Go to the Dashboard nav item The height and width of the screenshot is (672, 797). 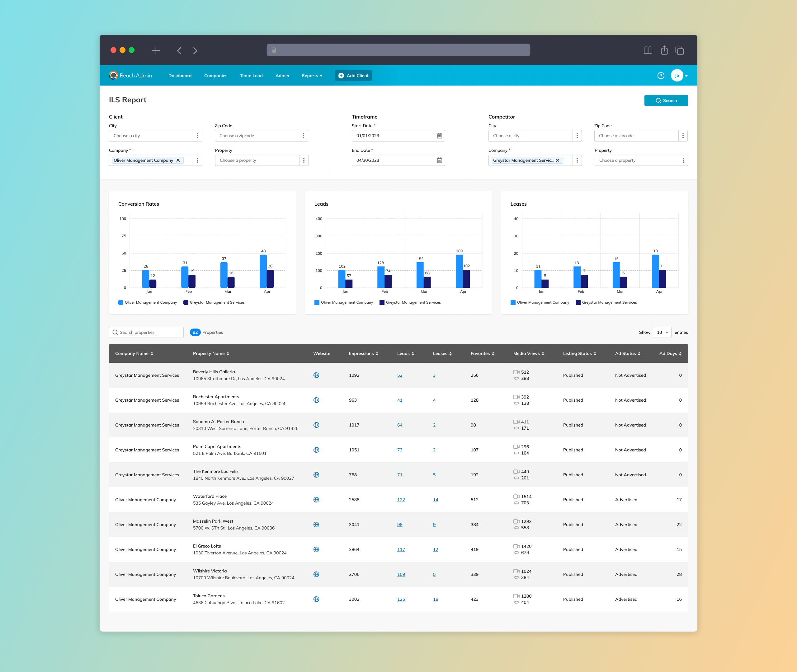[x=180, y=75]
